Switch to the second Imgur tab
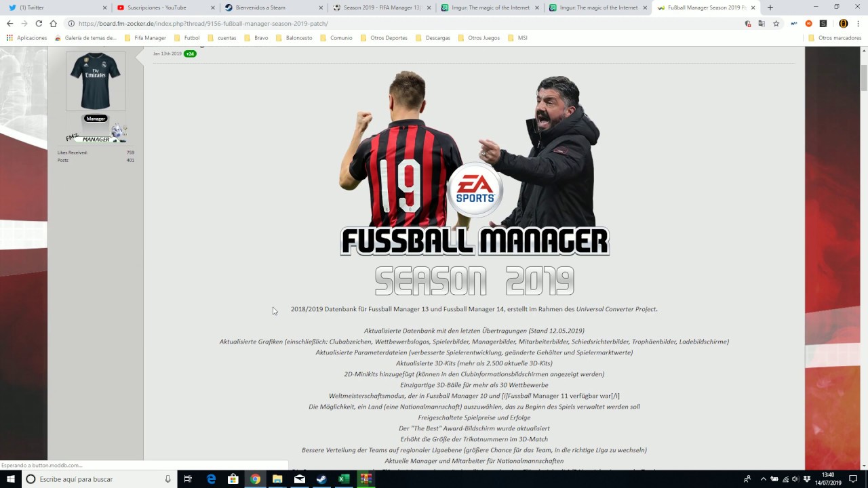 pyautogui.click(x=597, y=7)
